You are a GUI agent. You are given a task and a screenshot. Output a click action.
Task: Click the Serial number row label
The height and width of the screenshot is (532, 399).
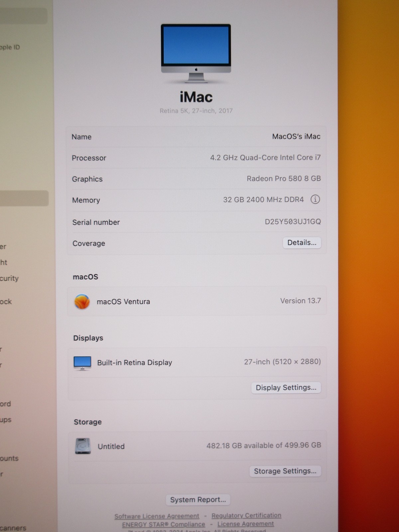[96, 222]
